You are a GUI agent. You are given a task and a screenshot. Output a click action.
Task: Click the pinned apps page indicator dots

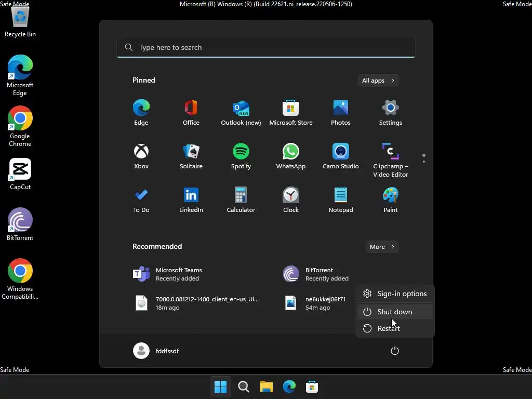(x=424, y=158)
